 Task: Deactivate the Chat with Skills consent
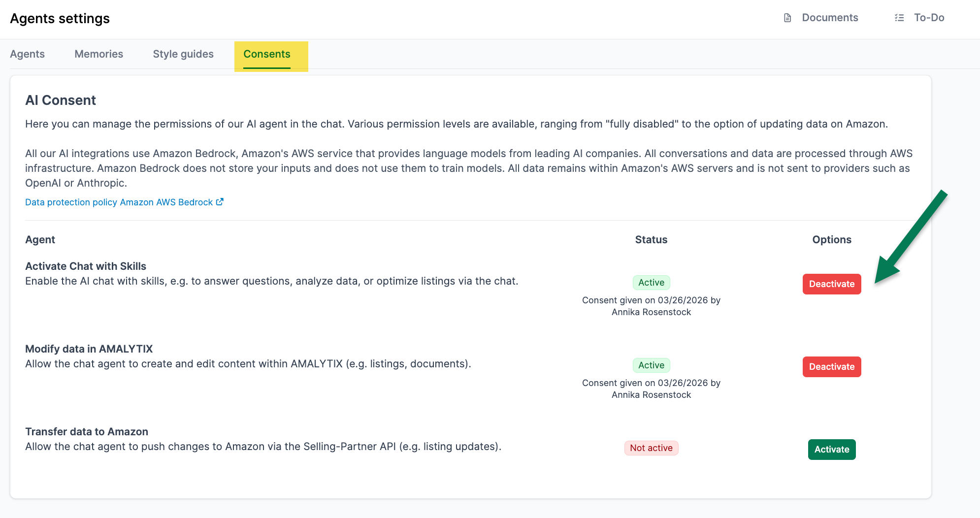coord(832,284)
